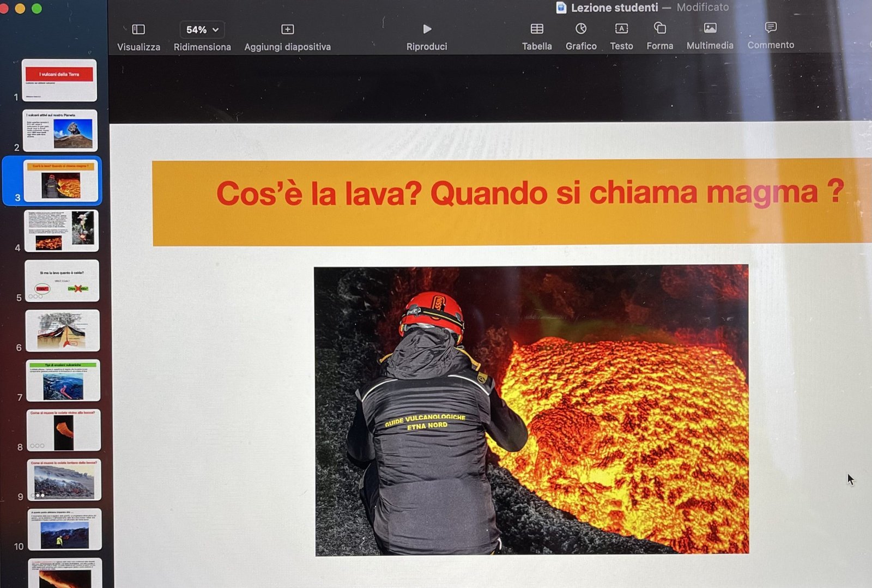Choose slide 7 Tipi di eruzioni thumbnail
Image resolution: width=872 pixels, height=588 pixels.
[63, 380]
